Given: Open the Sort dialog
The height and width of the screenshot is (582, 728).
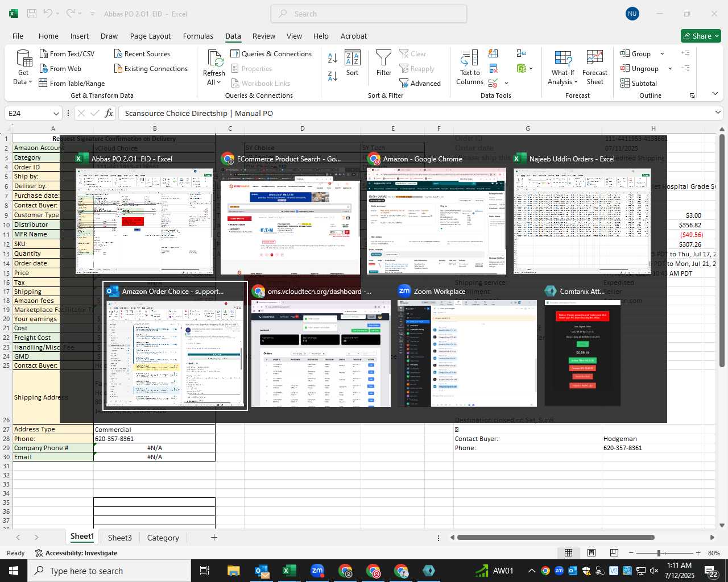Looking at the screenshot, I should pos(353,63).
